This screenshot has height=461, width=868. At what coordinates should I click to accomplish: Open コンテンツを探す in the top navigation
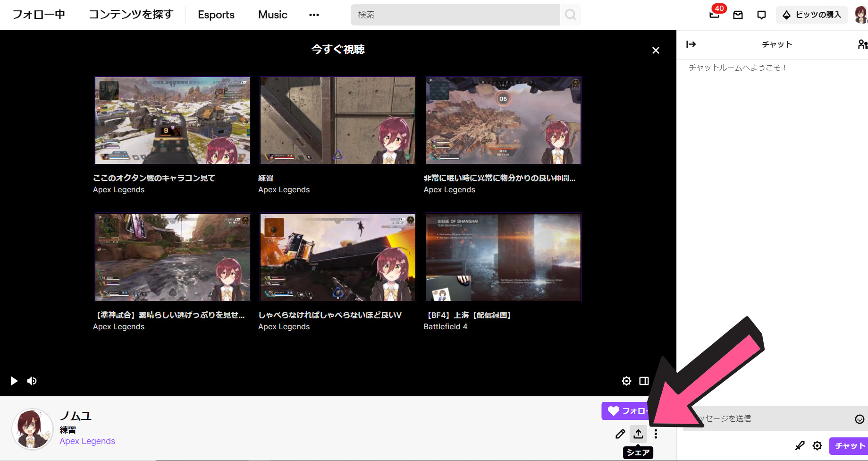[x=130, y=15]
